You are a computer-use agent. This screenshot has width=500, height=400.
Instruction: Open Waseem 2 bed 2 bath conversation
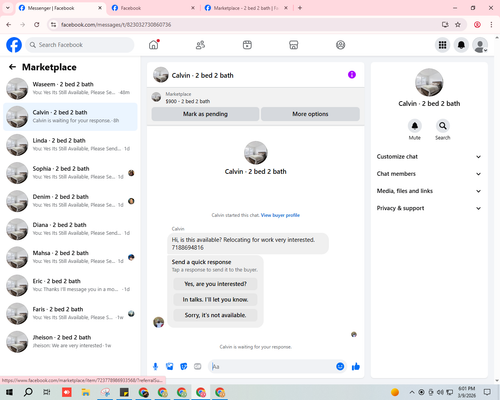(70, 88)
